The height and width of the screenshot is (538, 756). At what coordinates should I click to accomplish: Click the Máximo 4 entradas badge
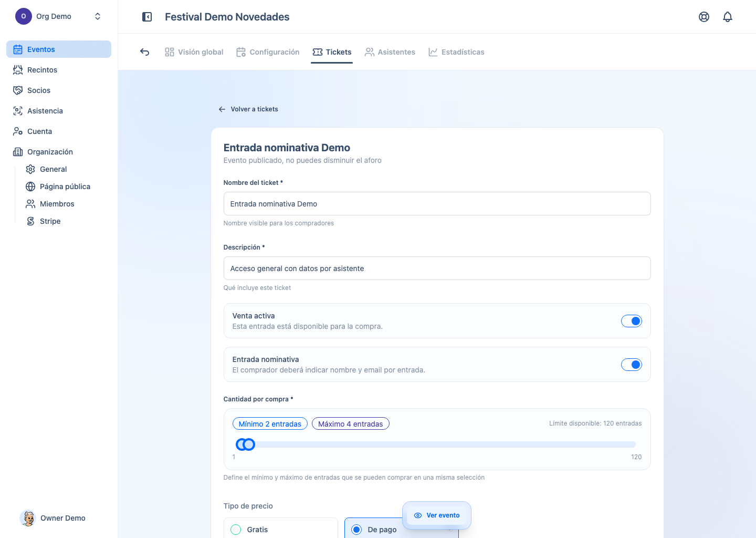(x=351, y=424)
